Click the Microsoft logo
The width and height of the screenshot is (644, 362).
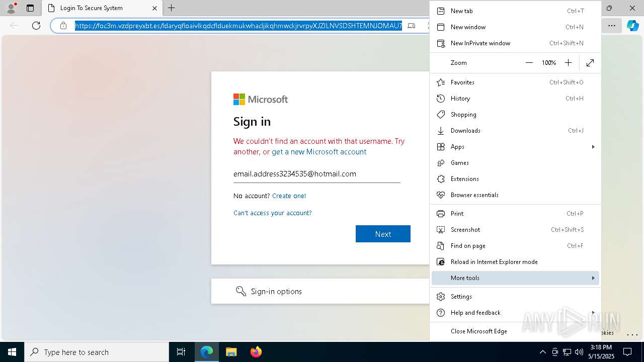tap(261, 100)
